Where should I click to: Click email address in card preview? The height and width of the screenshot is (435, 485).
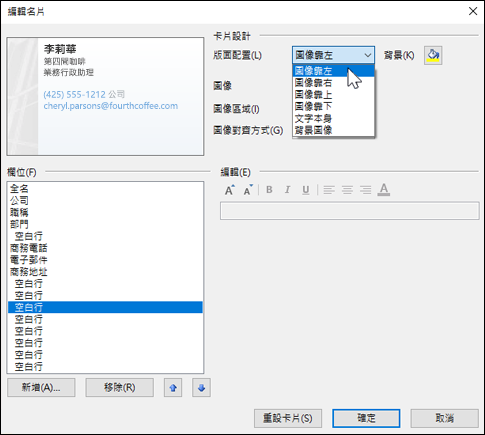click(x=111, y=106)
